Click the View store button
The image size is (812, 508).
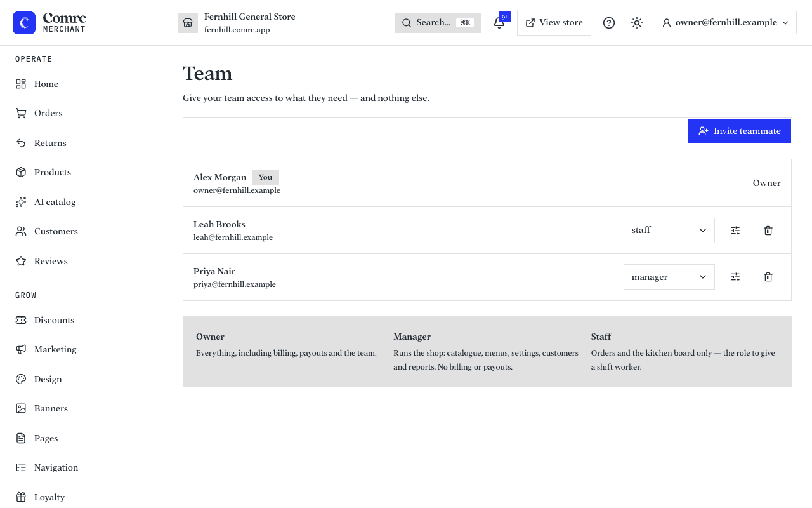click(x=554, y=23)
